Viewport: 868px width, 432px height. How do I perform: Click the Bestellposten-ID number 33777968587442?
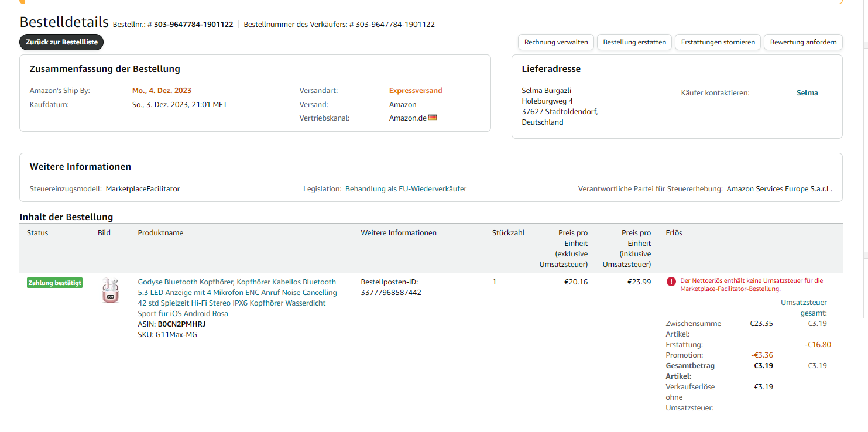point(390,292)
